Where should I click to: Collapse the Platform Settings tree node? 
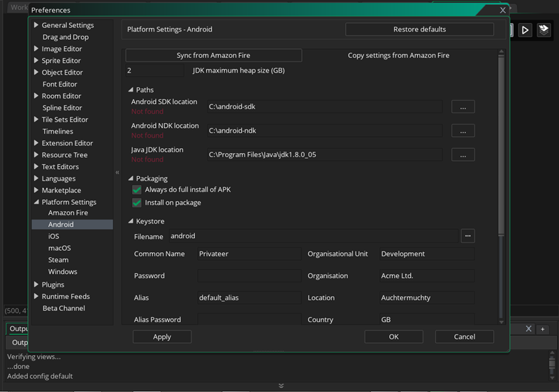pyautogui.click(x=36, y=202)
